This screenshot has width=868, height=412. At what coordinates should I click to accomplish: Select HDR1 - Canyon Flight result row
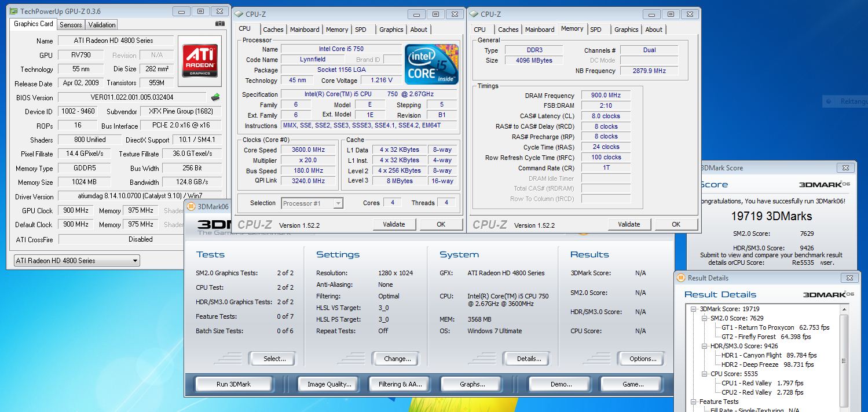769,355
